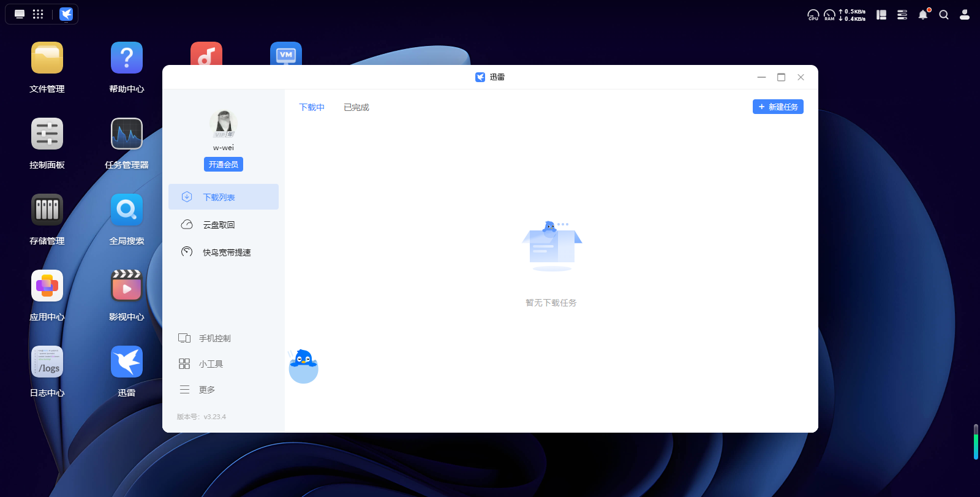Click the w-wei profile avatar in 迅雷
Viewport: 980px width, 497px height.
[224, 124]
